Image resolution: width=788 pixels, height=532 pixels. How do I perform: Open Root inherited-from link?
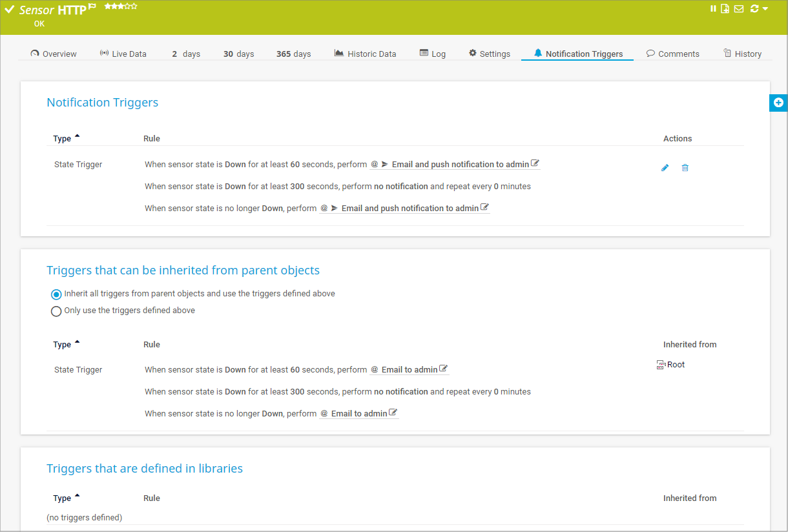676,365
